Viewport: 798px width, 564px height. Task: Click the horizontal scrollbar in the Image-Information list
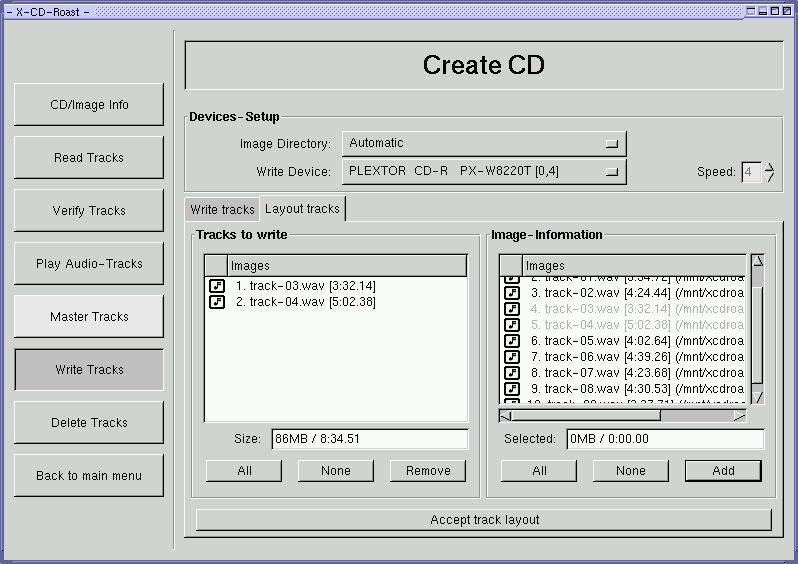click(622, 415)
